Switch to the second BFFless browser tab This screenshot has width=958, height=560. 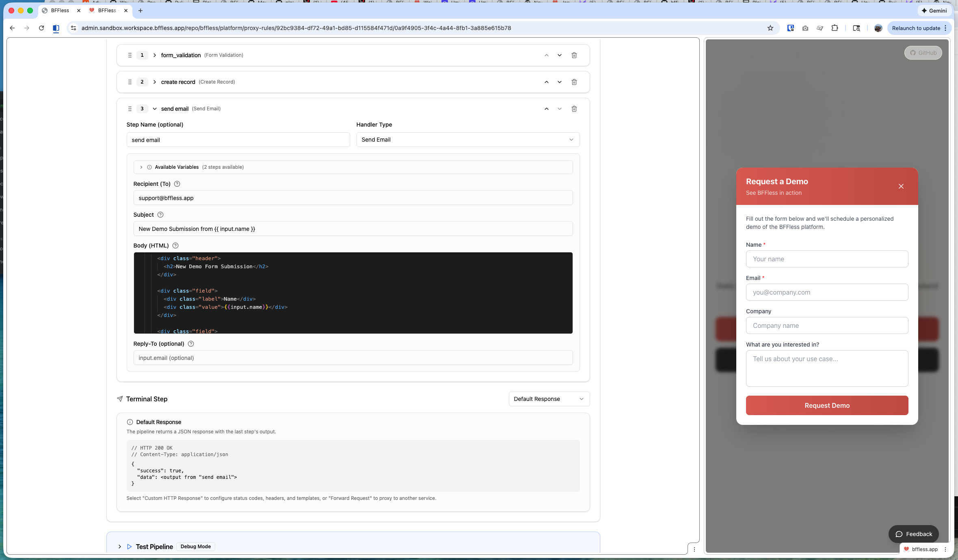(x=107, y=11)
